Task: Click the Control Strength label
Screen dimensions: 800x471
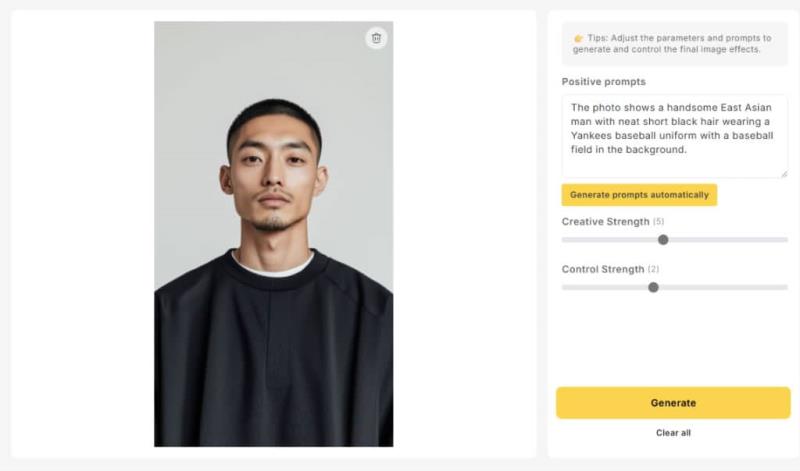Action: [603, 269]
